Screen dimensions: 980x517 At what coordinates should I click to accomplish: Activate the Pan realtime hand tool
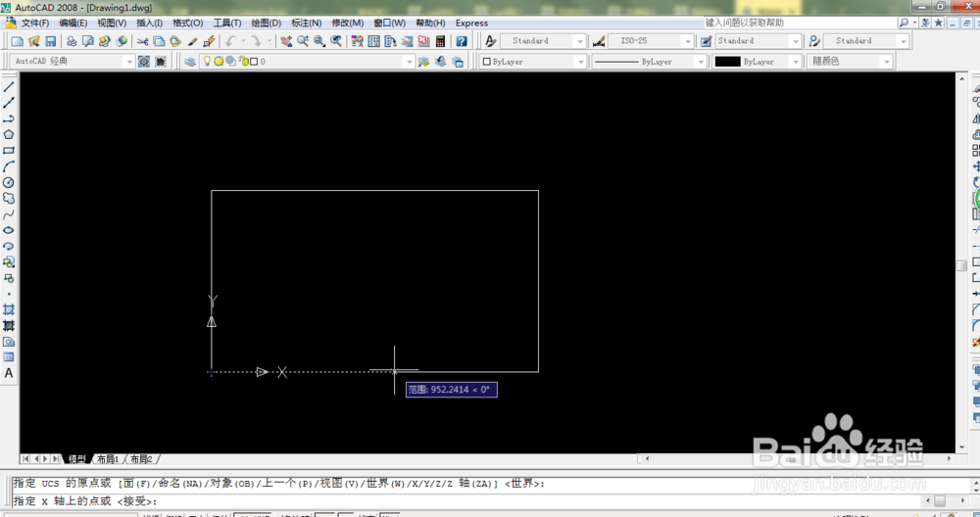tap(286, 41)
